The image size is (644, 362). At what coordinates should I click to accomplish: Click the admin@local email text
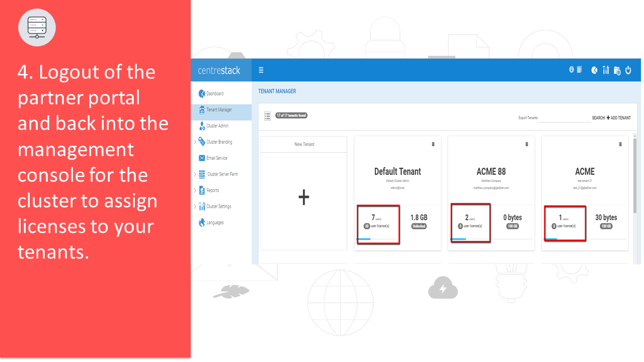click(397, 188)
